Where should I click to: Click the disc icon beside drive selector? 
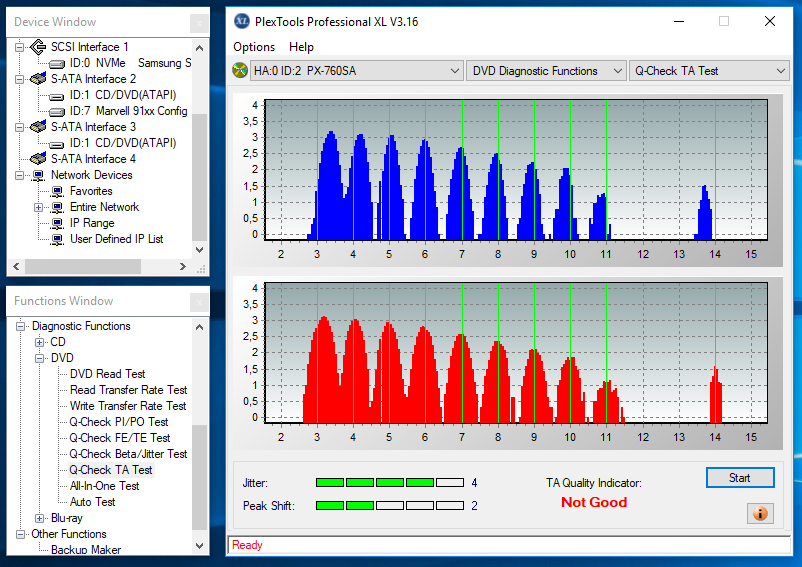[240, 71]
